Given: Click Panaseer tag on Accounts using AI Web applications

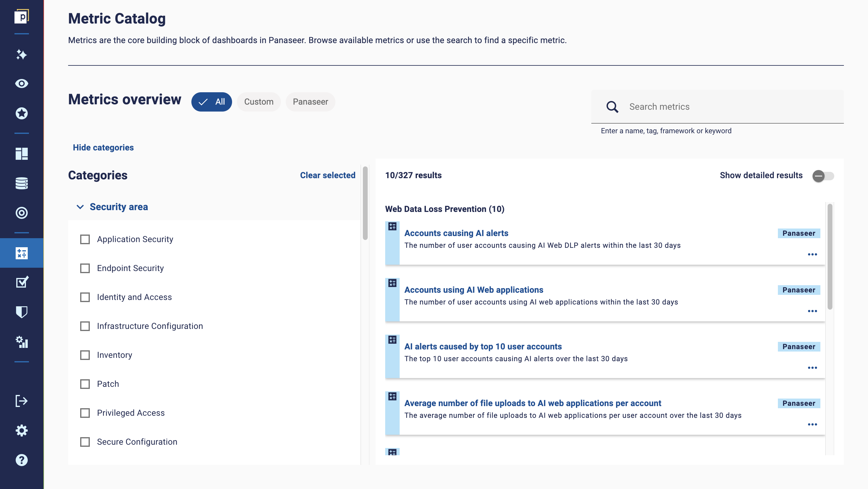Looking at the screenshot, I should [799, 290].
